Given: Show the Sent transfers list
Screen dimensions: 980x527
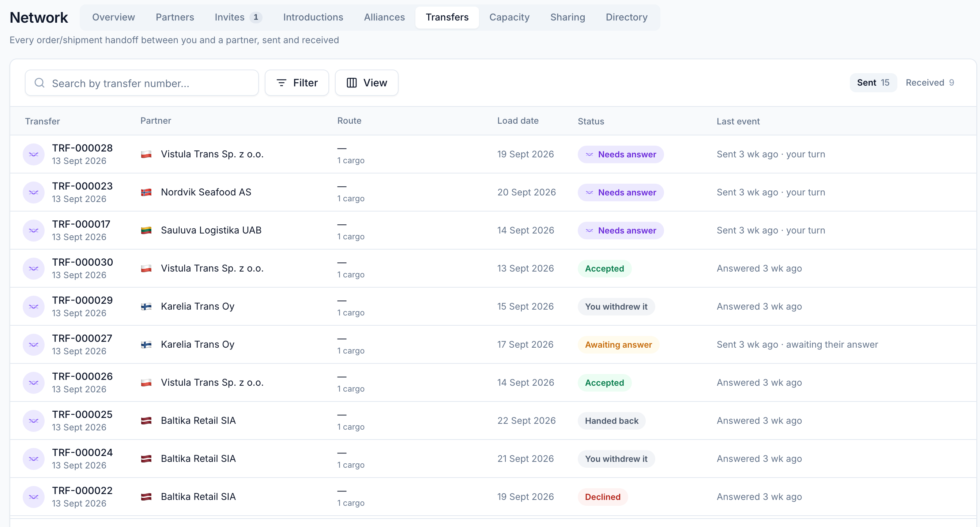Looking at the screenshot, I should [x=873, y=83].
